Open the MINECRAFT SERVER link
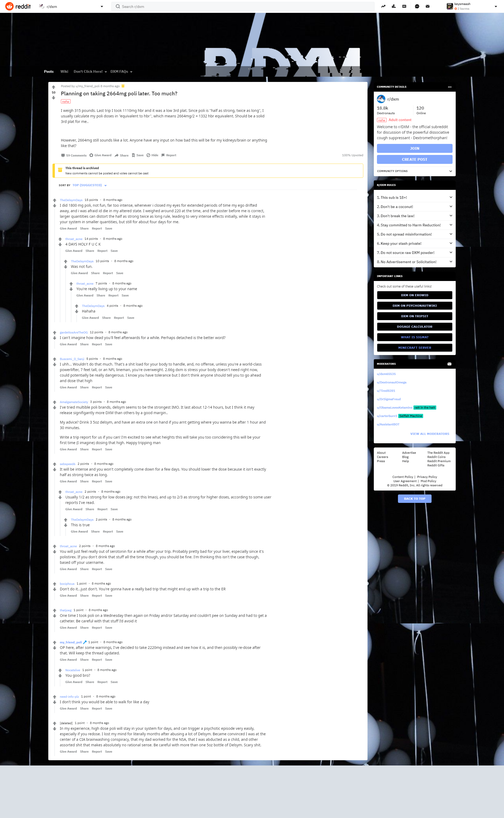 pyautogui.click(x=415, y=347)
